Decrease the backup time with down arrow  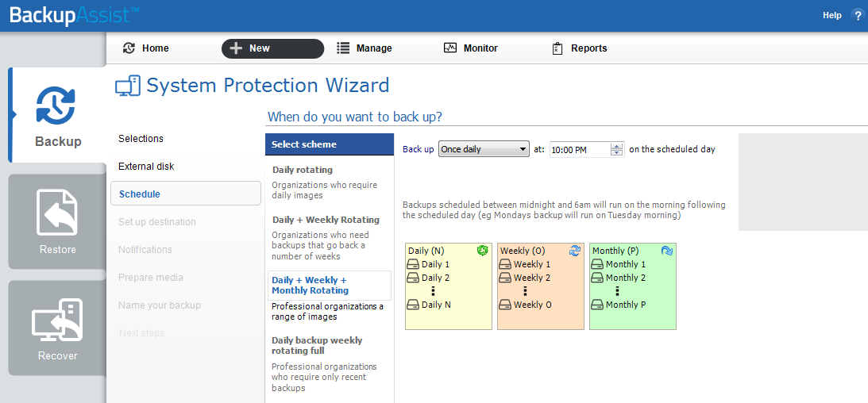click(617, 153)
